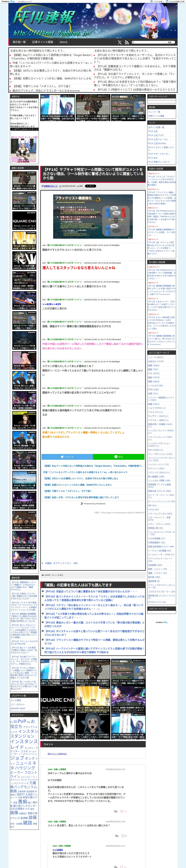Open the 記事タイトル募集 navigation menu item

(43, 42)
